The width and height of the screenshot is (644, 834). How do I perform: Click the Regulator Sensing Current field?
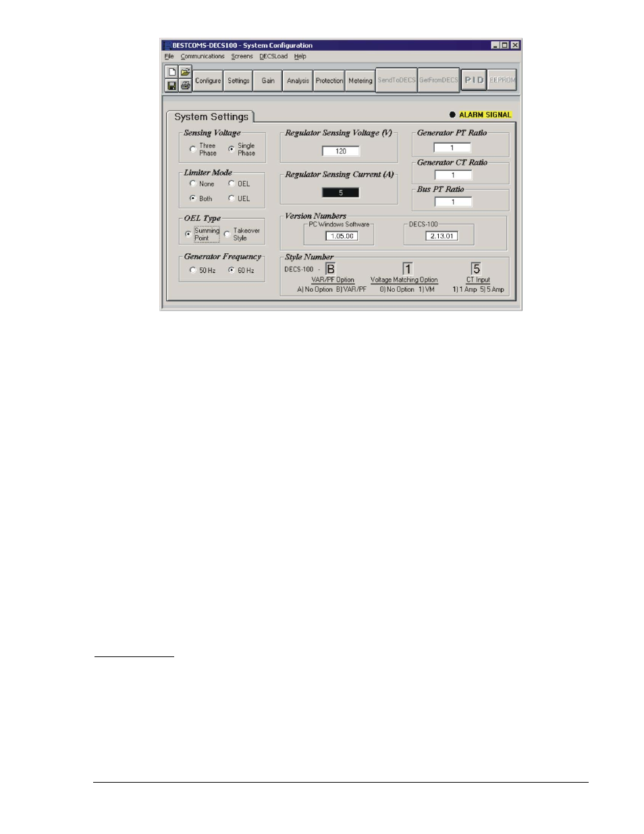tap(341, 192)
